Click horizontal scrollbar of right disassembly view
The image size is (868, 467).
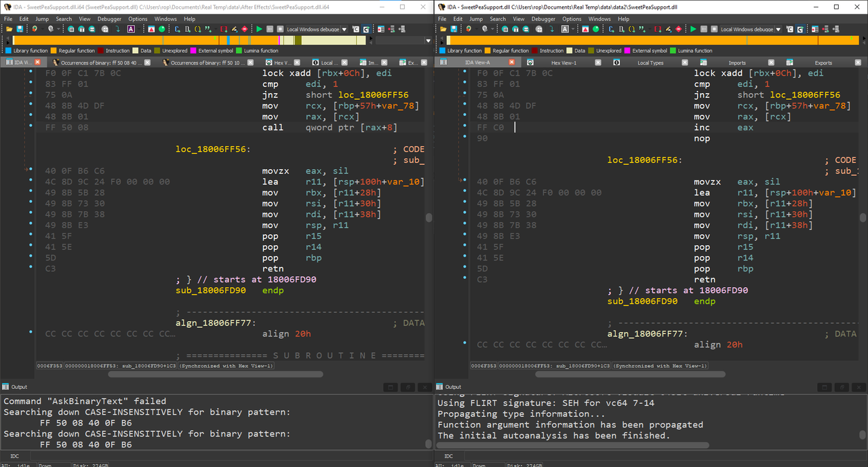click(x=631, y=374)
